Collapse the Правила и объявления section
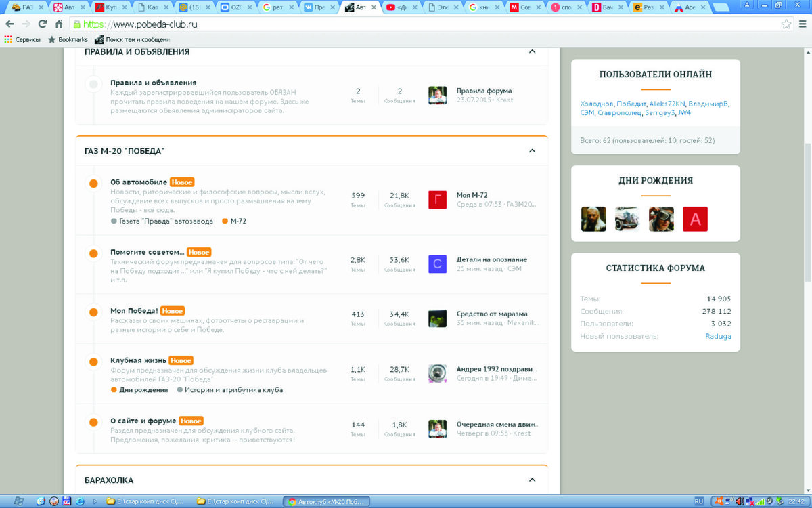This screenshot has height=508, width=812. pos(532,51)
